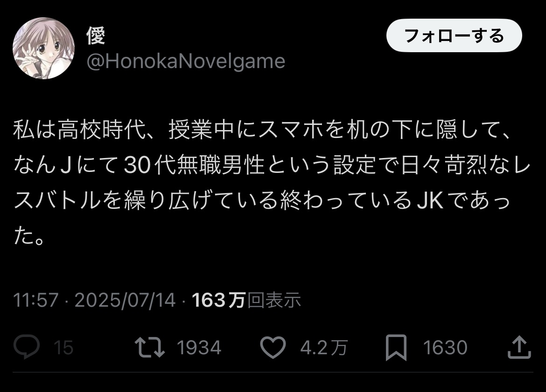
Task: Tap the reply speech bubble icon
Action: click(x=27, y=347)
